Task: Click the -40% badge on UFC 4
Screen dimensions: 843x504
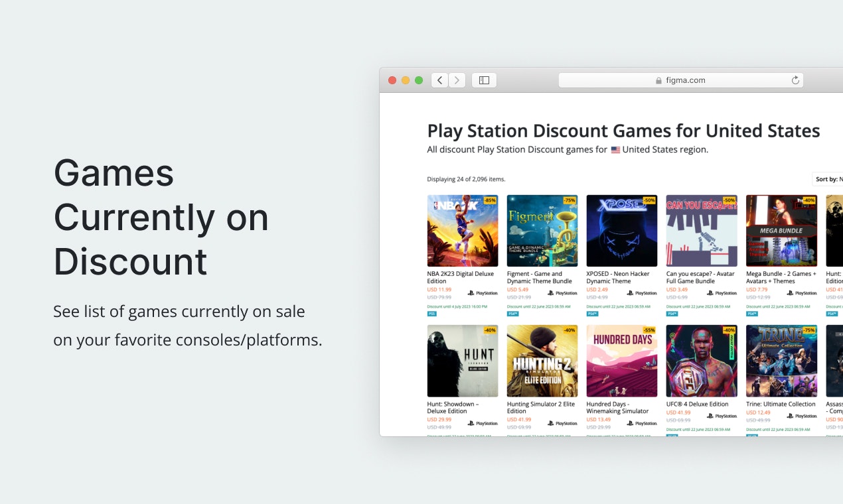Action: pos(729,330)
